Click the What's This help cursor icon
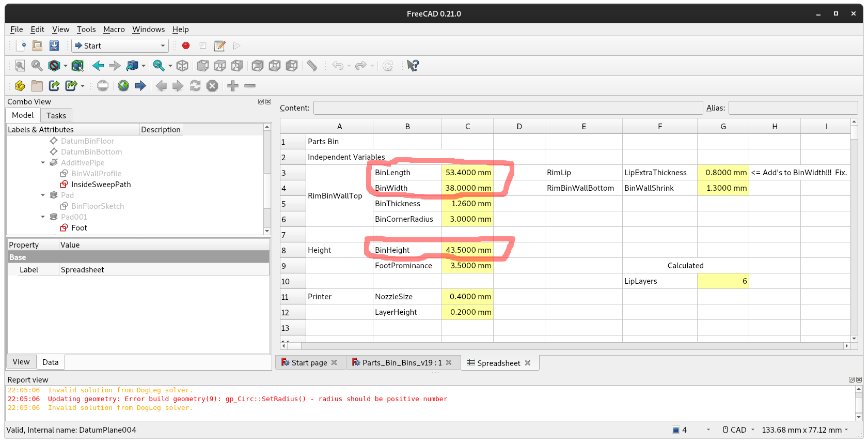Viewport: 868px width, 443px height. (413, 66)
